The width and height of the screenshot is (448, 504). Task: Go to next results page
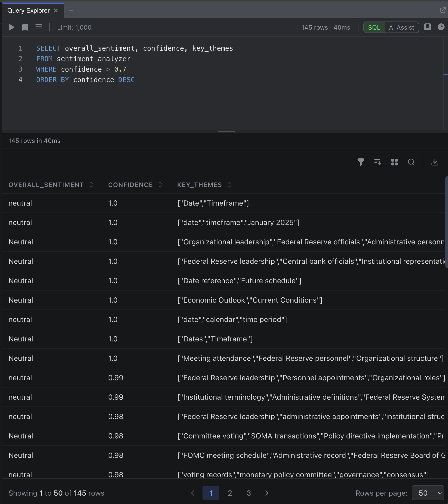coord(267,493)
